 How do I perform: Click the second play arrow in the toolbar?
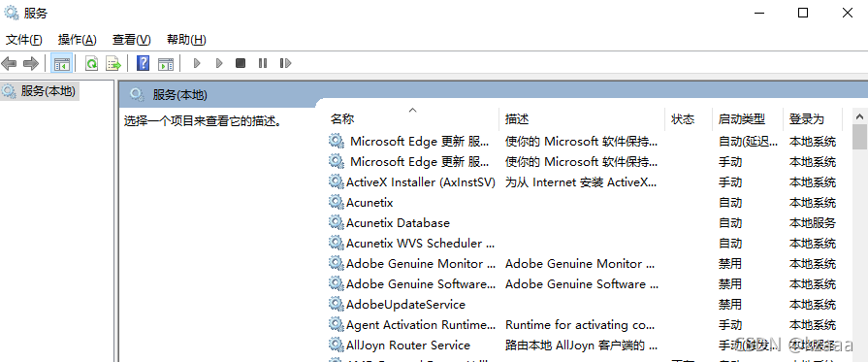click(x=219, y=63)
